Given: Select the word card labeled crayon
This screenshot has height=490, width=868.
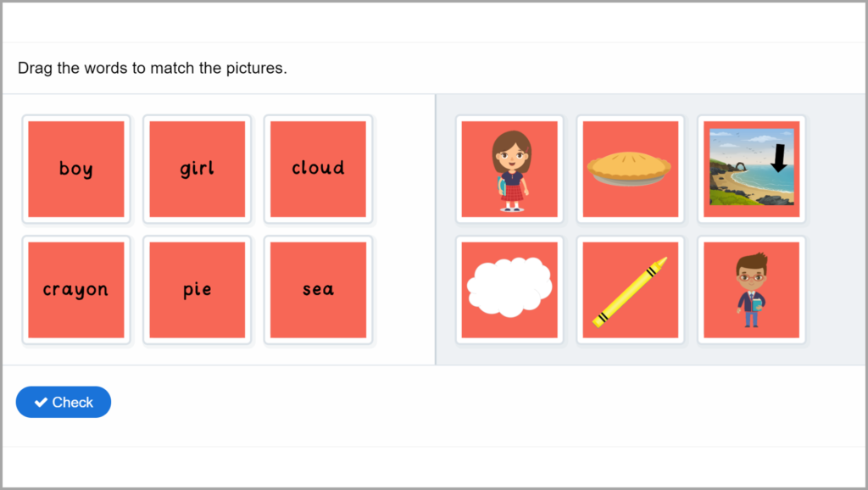Looking at the screenshot, I should (75, 289).
